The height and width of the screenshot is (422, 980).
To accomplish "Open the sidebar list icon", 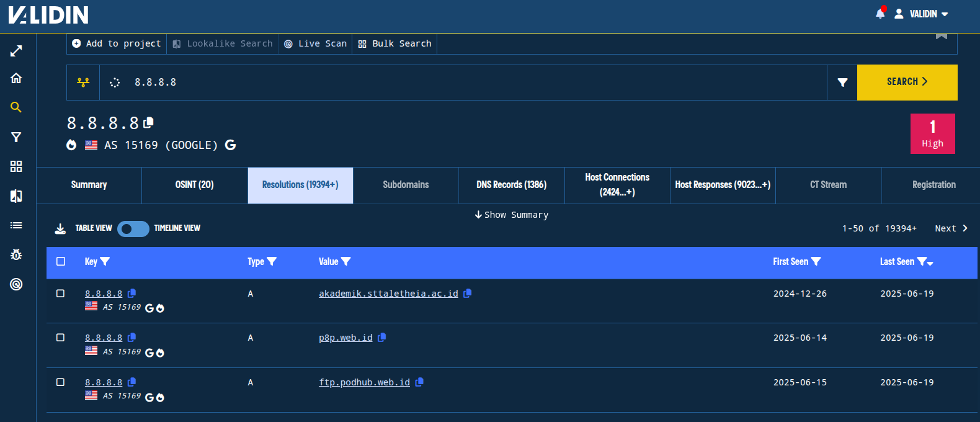I will click(x=16, y=225).
